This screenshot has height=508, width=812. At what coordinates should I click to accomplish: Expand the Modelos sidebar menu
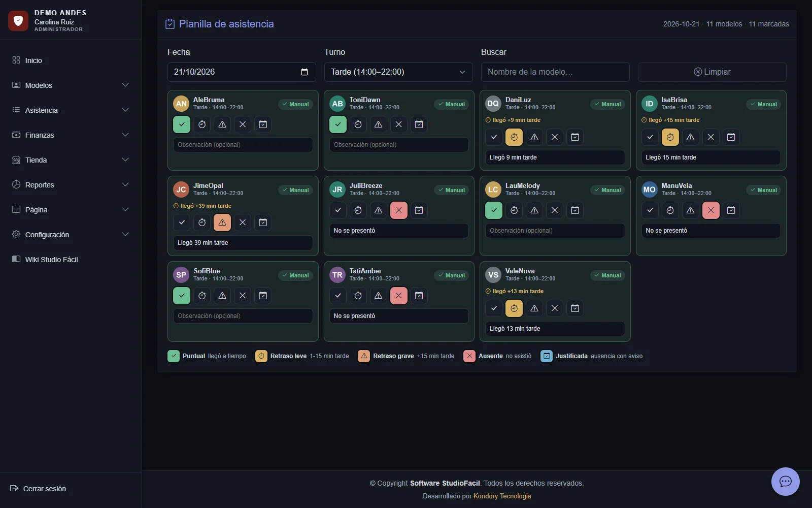71,85
